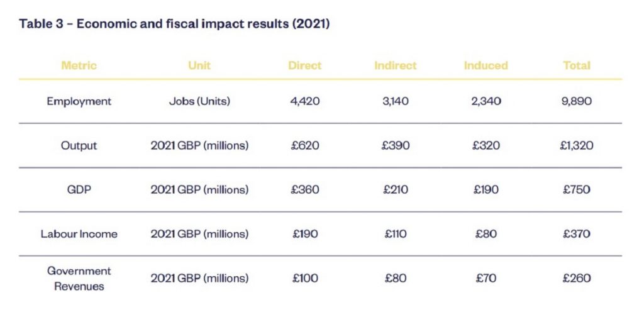The image size is (644, 324).
Task: Click the £370 total labour income value
Action: (x=577, y=234)
